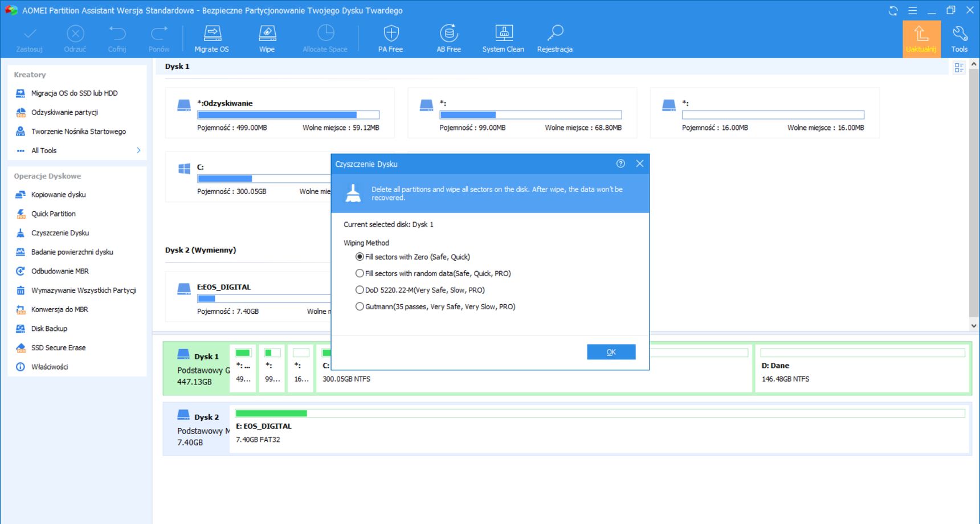Click the Rejestracja key icon
980x524 pixels.
coord(555,34)
